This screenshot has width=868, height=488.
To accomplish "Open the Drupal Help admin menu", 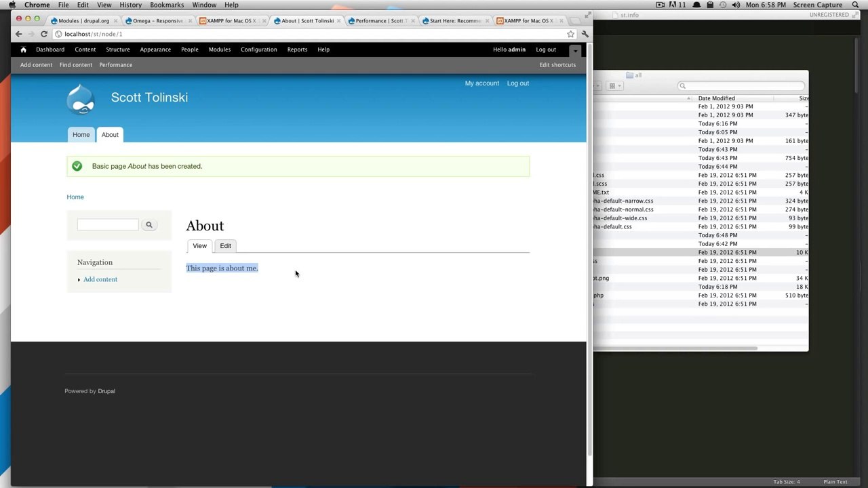I will pyautogui.click(x=323, y=49).
